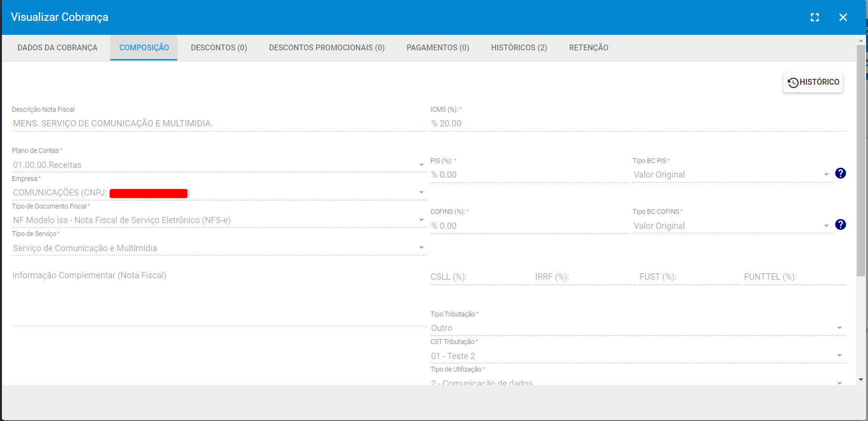Click the IRRF (%) input field
This screenshot has height=421, width=868.
coord(585,277)
